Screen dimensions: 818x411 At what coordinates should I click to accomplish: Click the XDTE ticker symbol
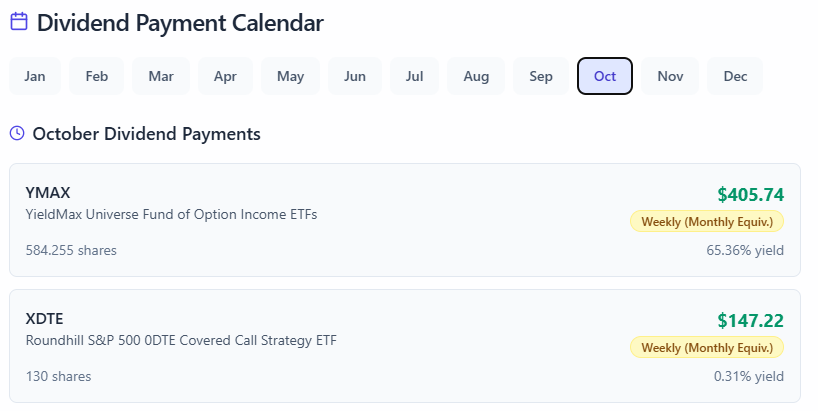click(x=45, y=318)
